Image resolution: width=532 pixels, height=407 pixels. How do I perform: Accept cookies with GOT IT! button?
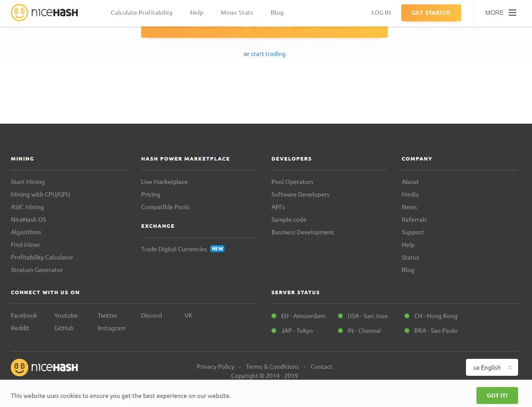(x=497, y=395)
